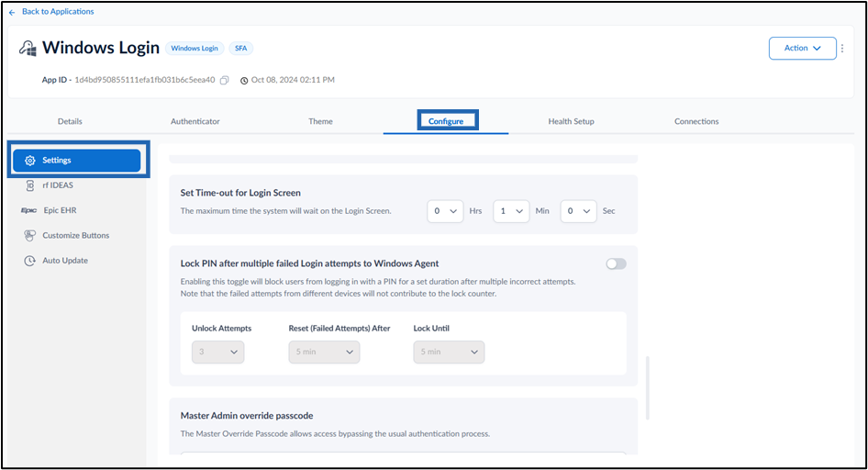Go to Back to Applications link
Screen dimensions: 868x470
(58, 12)
